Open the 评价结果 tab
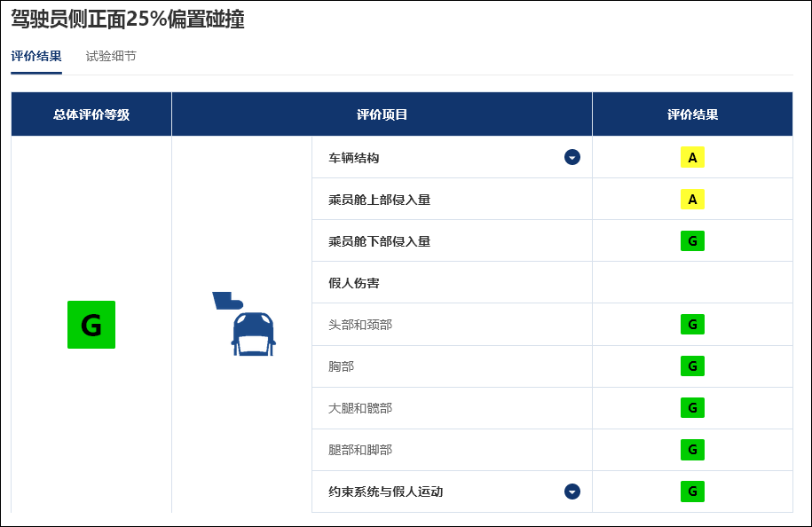The height and width of the screenshot is (527, 812). pos(36,56)
